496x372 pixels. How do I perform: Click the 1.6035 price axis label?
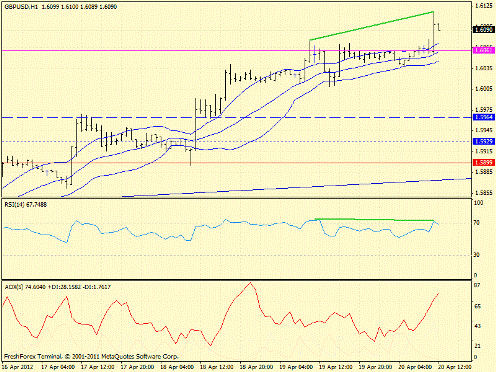pos(484,68)
